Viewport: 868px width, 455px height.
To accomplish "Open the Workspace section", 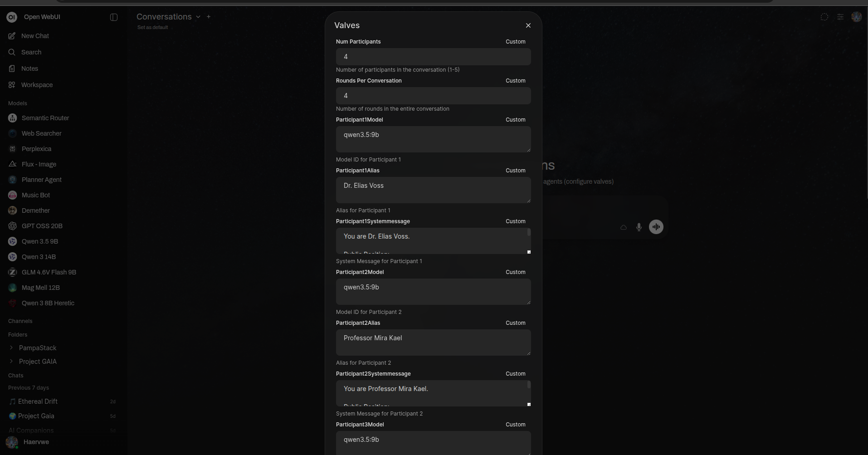I will point(37,85).
